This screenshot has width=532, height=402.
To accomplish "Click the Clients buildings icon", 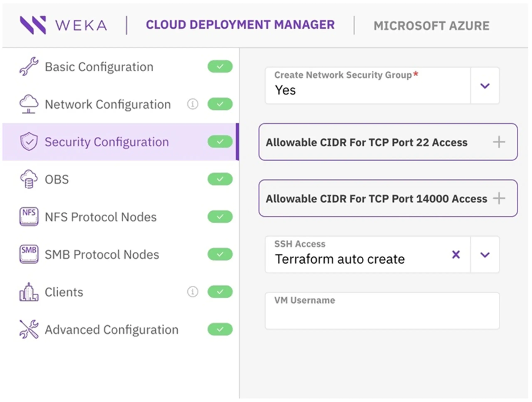I will point(29,292).
